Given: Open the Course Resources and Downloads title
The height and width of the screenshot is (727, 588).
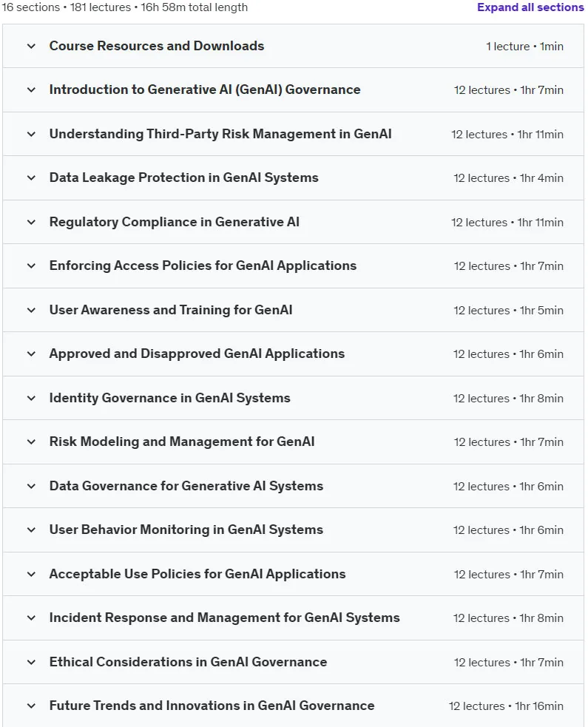Looking at the screenshot, I should (157, 46).
